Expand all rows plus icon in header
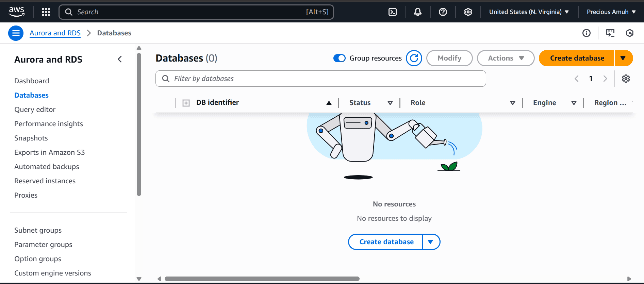 (186, 103)
